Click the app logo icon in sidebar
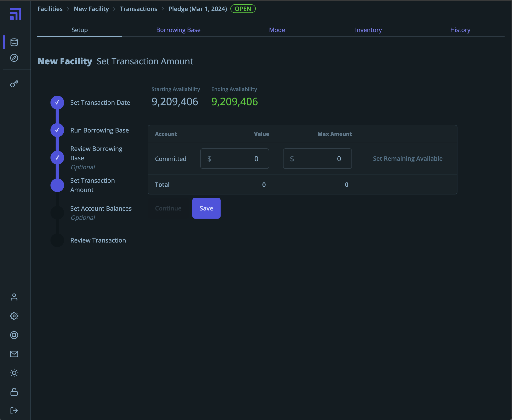The image size is (512, 420). click(15, 14)
